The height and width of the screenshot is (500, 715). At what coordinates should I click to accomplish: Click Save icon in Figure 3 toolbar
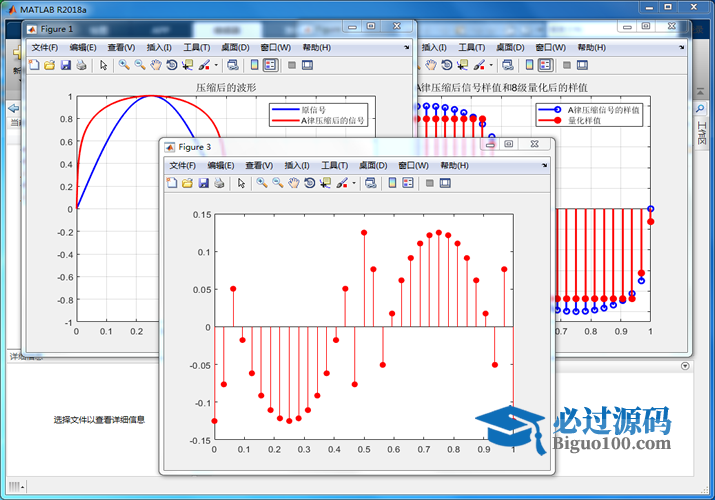pos(203,183)
